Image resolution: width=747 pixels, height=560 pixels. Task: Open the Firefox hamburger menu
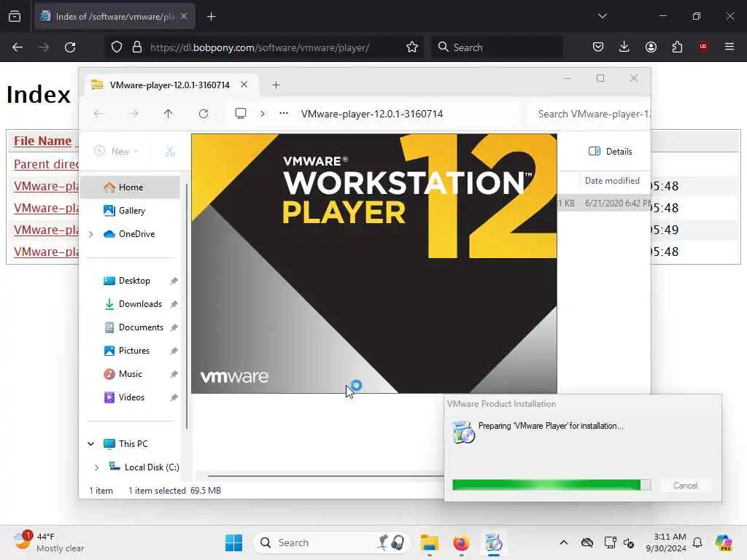pyautogui.click(x=729, y=47)
